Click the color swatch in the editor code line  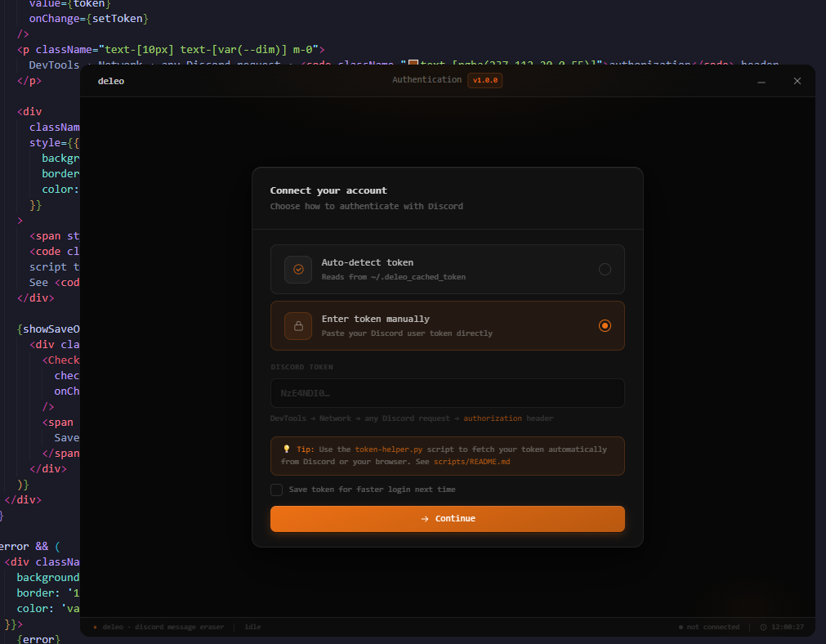point(413,63)
